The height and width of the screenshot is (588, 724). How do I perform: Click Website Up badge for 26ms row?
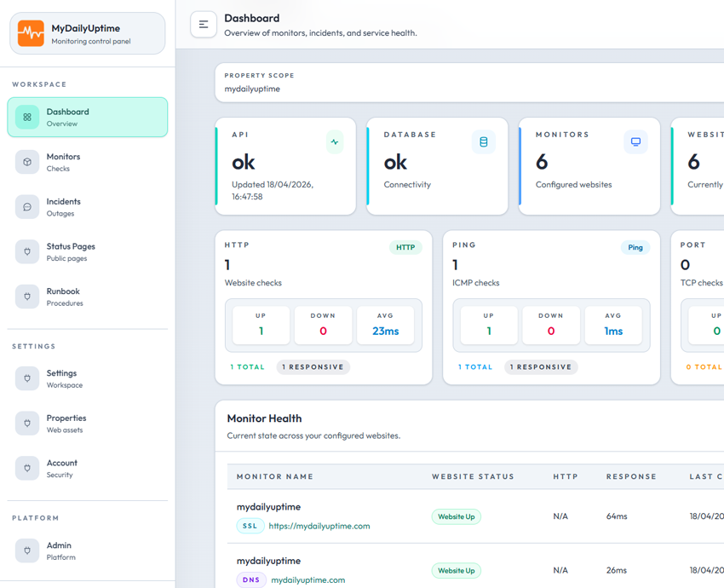pyautogui.click(x=457, y=570)
